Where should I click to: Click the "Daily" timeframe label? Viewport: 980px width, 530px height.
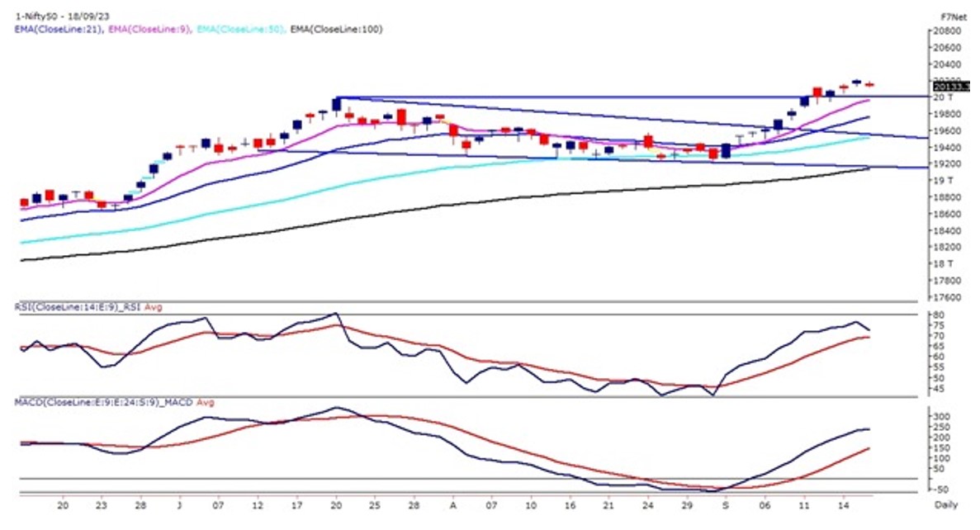pyautogui.click(x=946, y=505)
